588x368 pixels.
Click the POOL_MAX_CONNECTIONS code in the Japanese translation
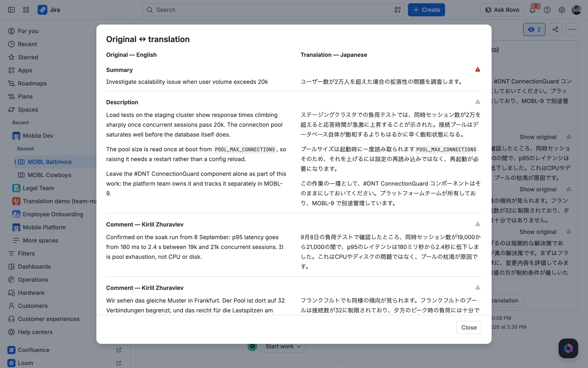tap(446, 149)
